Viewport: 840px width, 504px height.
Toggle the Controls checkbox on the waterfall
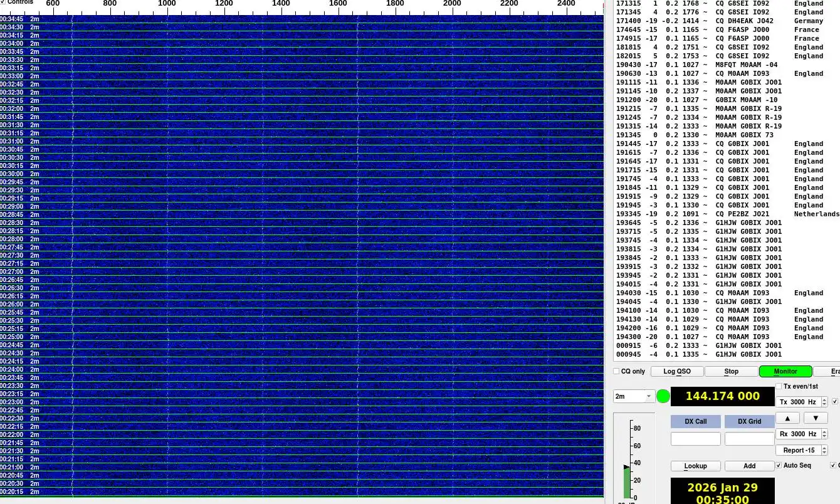pyautogui.click(x=4, y=2)
